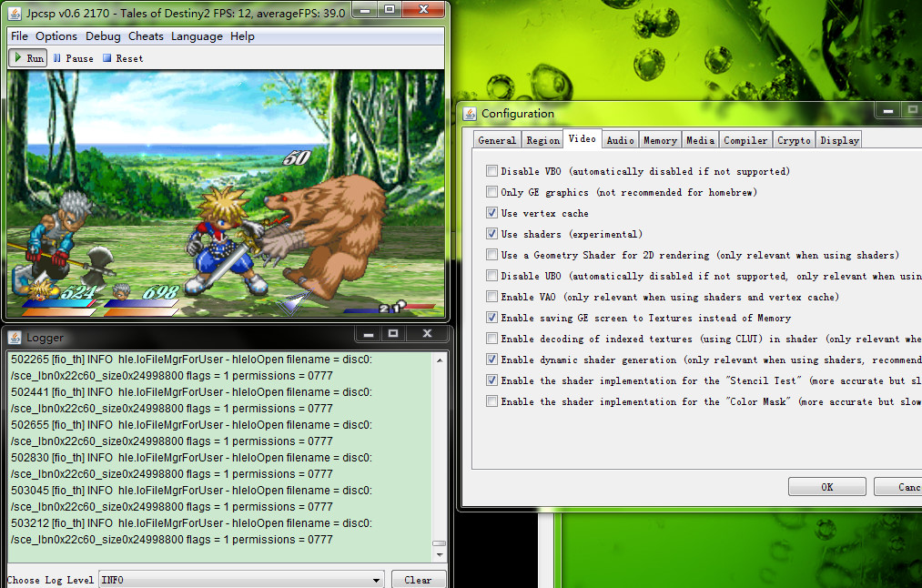Click the Java icon in Logger title bar
Screen dimensions: 922x588
click(x=15, y=338)
